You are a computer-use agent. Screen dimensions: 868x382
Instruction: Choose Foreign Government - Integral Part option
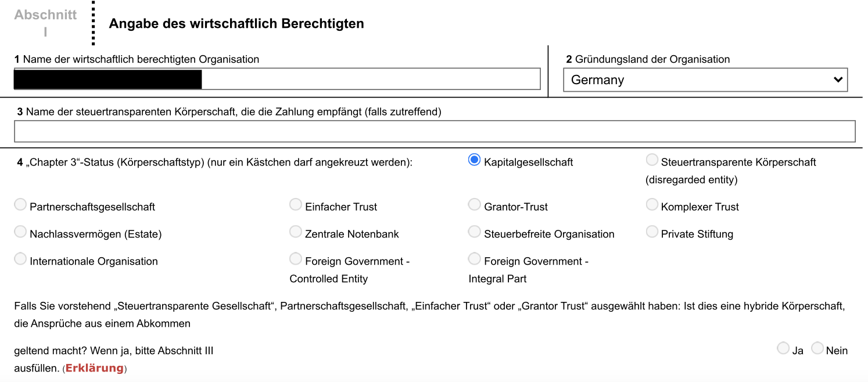(x=475, y=259)
